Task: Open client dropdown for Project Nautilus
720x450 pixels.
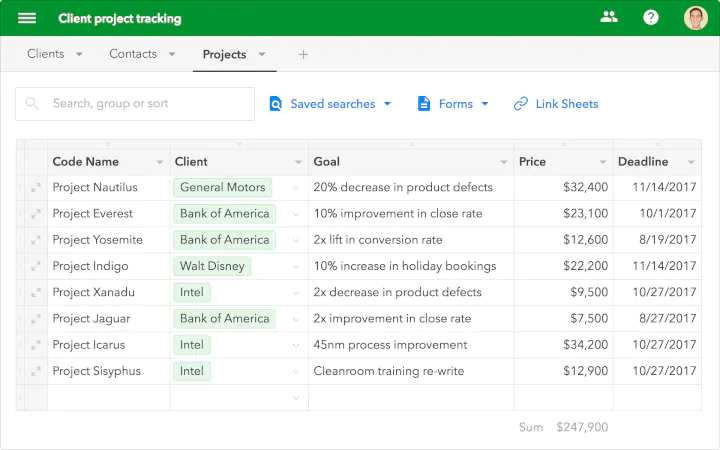Action: tap(296, 188)
